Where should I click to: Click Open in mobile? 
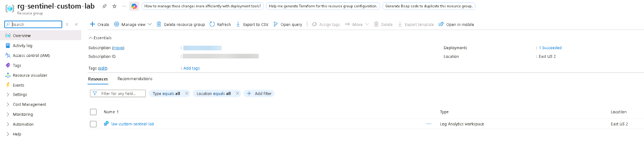(x=456, y=24)
